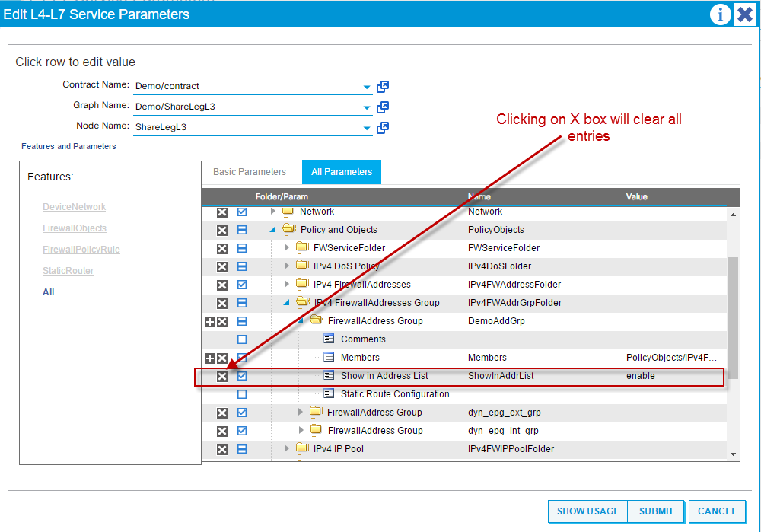Toggle the checkbox on the Static Route Configuration row

244,394
